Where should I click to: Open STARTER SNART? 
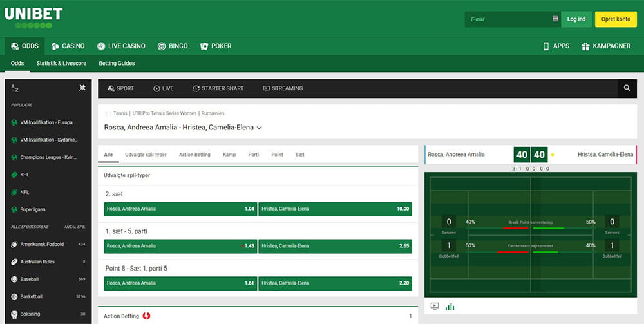[x=218, y=88]
